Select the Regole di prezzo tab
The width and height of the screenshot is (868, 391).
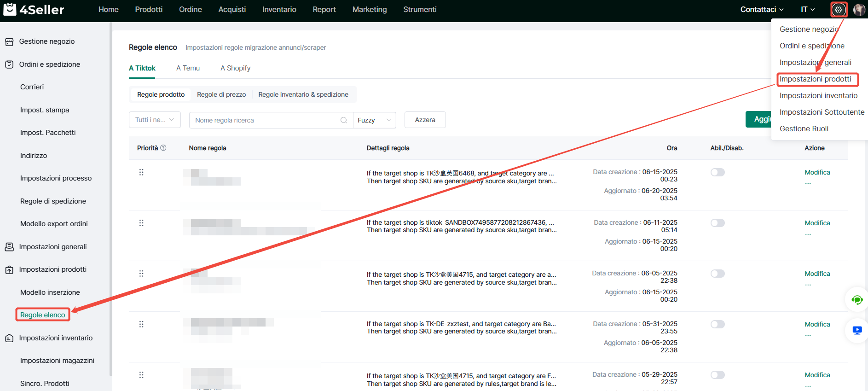(221, 94)
